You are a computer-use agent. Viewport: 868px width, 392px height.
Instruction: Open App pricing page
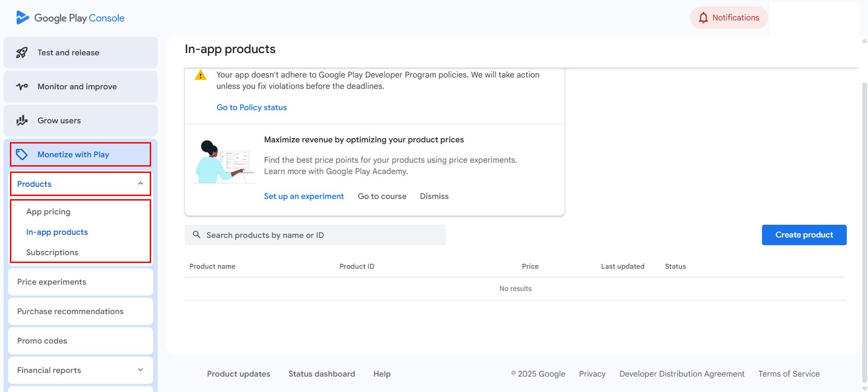click(x=48, y=211)
